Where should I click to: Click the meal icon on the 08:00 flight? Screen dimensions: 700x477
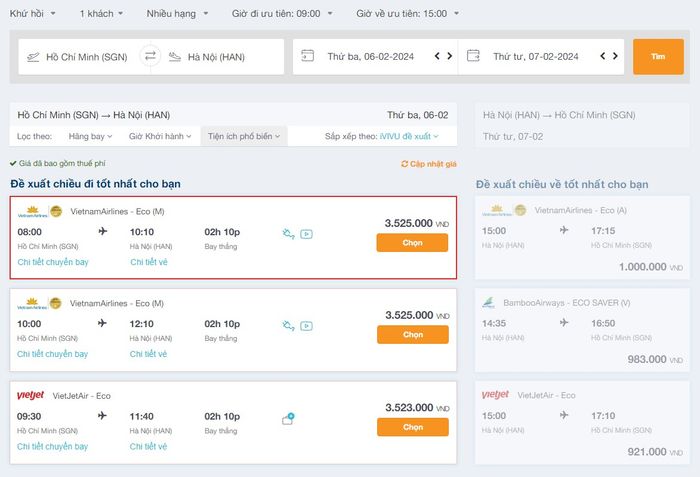click(288, 234)
